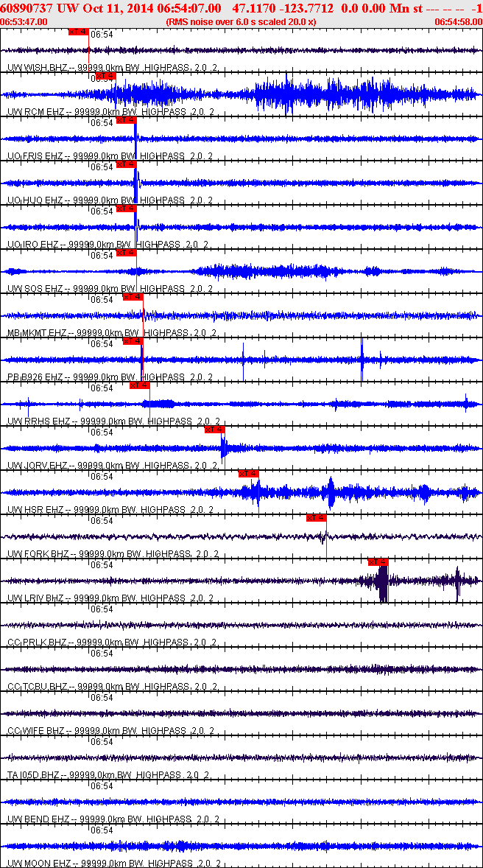Screen dimensions: 483x868
Task: Select the pick flag on the SOS trace
Action: click(126, 253)
